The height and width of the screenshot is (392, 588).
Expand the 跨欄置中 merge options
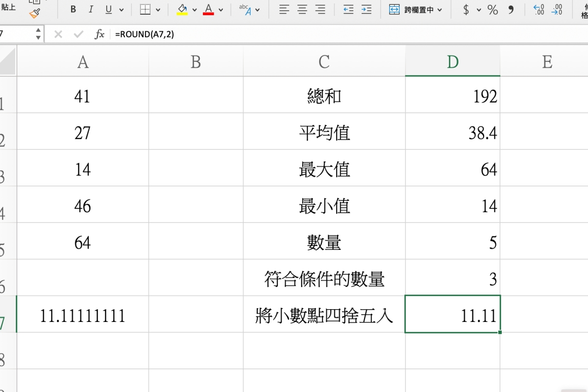pos(440,10)
